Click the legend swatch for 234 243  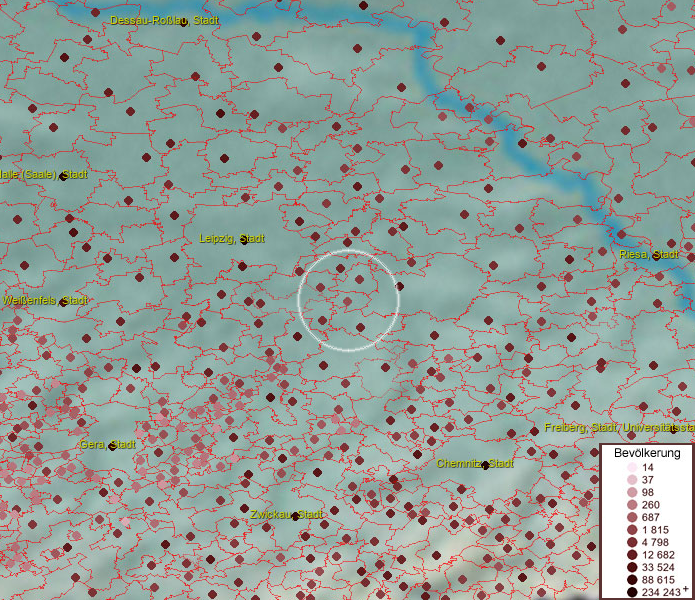pos(633,592)
